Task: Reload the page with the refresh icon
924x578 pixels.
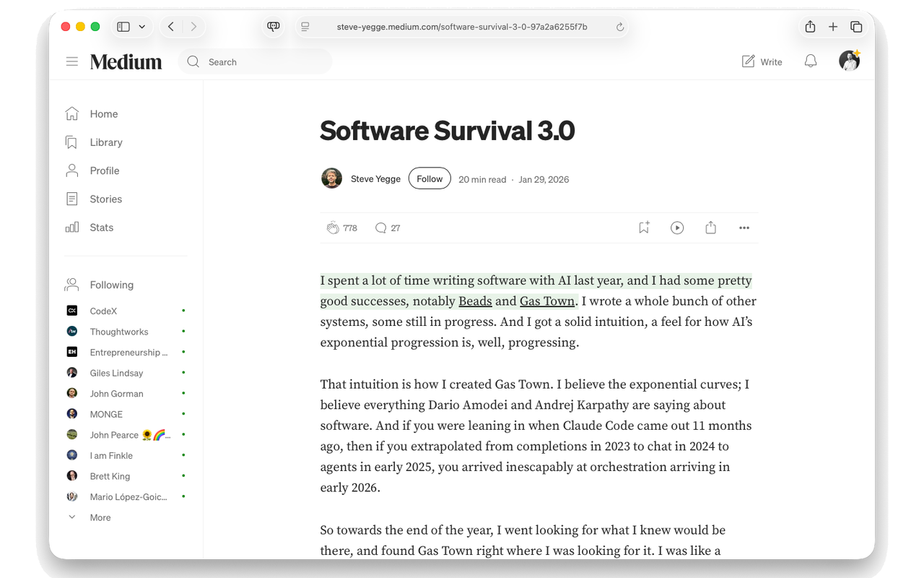Action: 619,27
